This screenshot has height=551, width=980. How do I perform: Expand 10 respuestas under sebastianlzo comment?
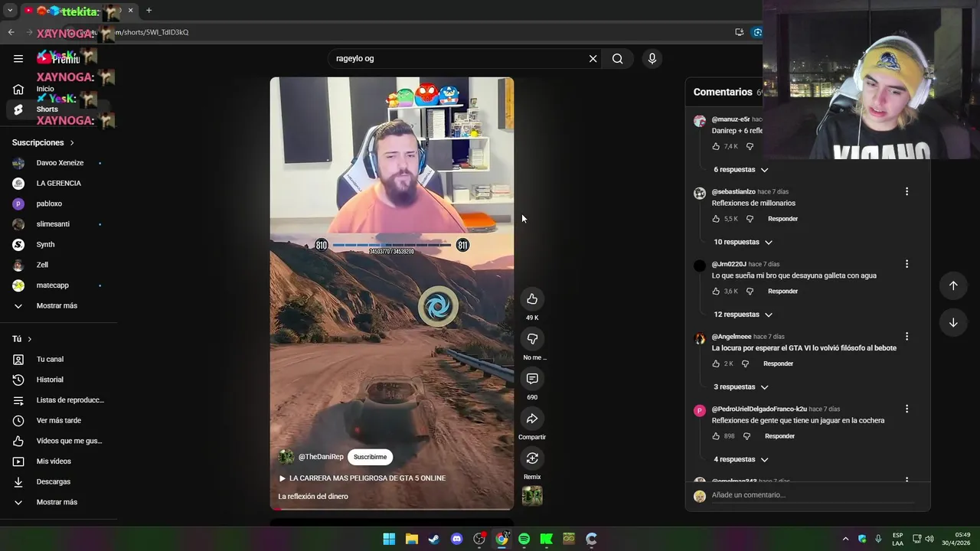point(743,242)
